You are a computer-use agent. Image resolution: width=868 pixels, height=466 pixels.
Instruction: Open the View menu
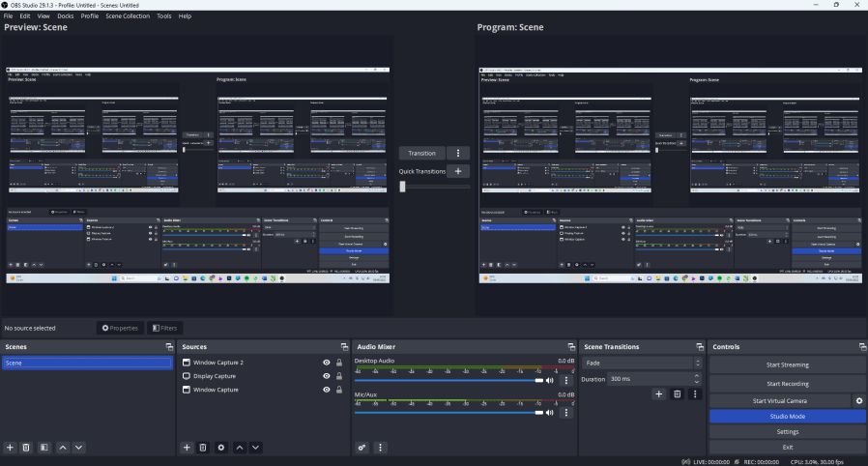(43, 16)
